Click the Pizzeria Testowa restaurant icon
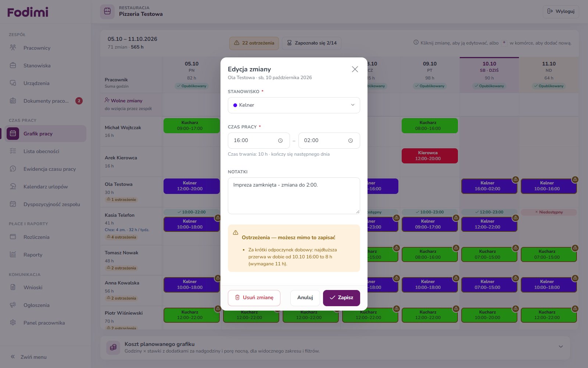The image size is (588, 368). click(107, 11)
